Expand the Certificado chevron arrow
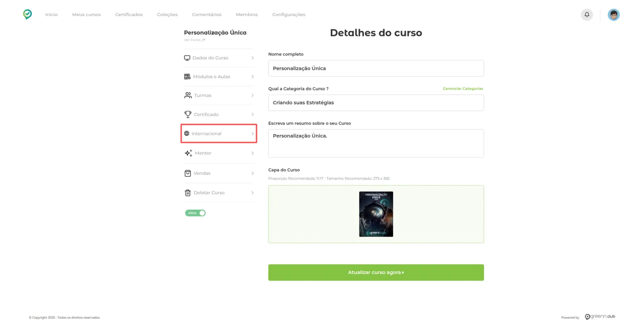 [x=252, y=114]
